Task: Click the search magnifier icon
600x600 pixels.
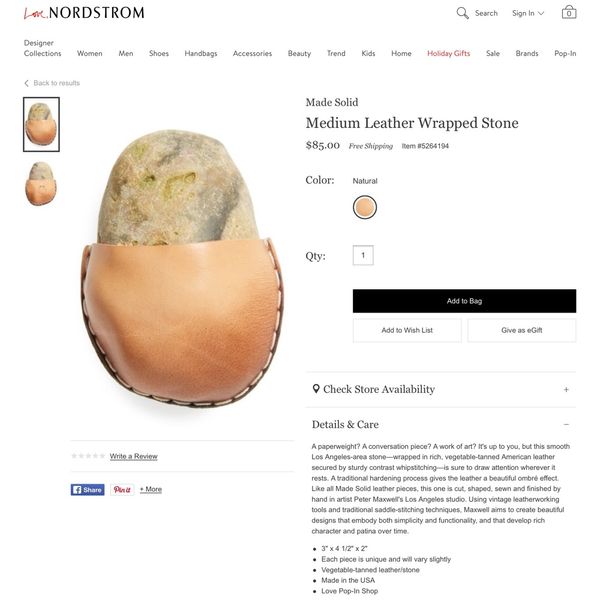Action: 462,13
